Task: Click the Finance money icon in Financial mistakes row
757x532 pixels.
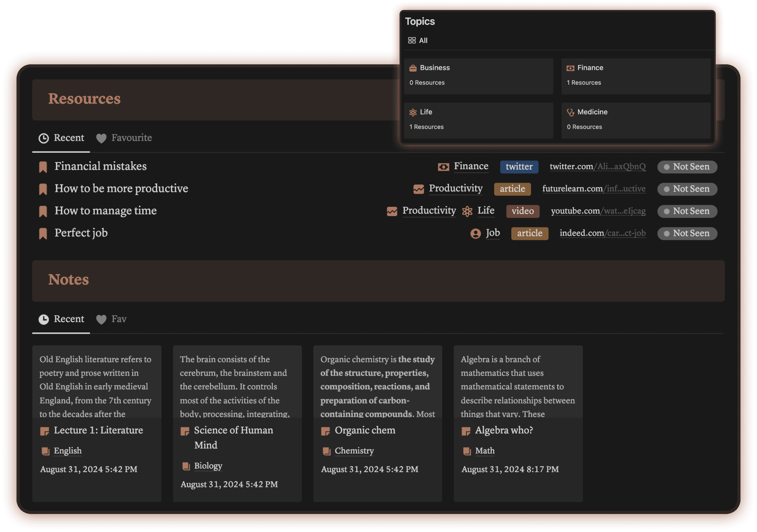Action: [x=443, y=167]
